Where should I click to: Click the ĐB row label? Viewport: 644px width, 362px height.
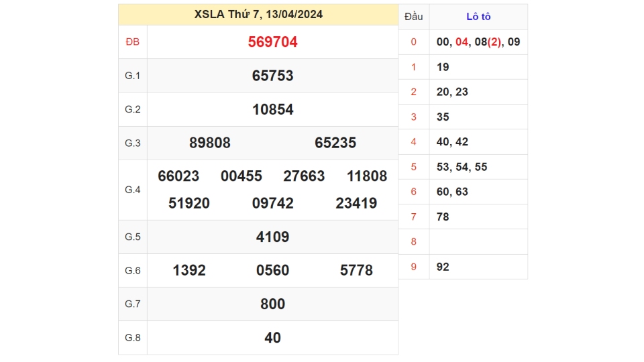coord(133,42)
